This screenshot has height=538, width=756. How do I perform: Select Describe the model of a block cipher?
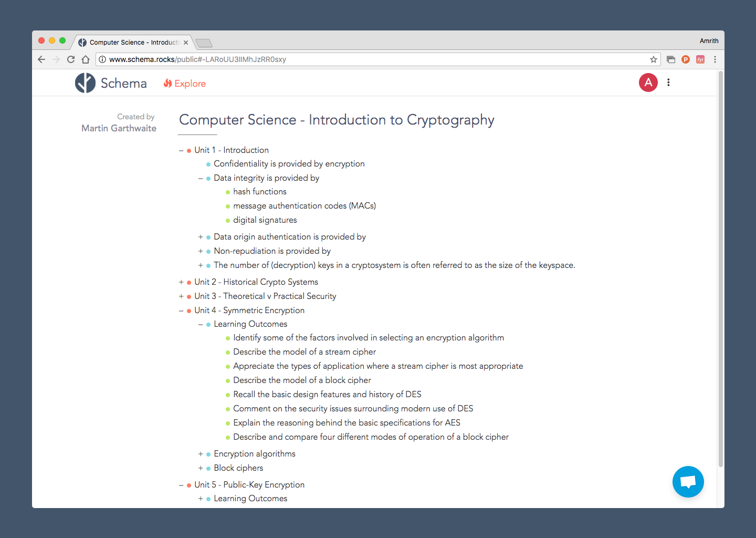click(x=302, y=380)
